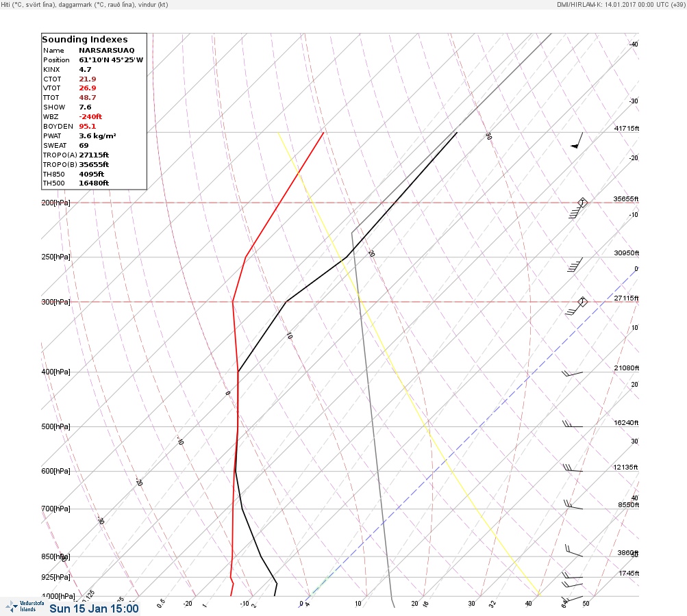Click the 925[hPa] pressure label
Viewport: 687px width, 616px height.
click(x=55, y=577)
